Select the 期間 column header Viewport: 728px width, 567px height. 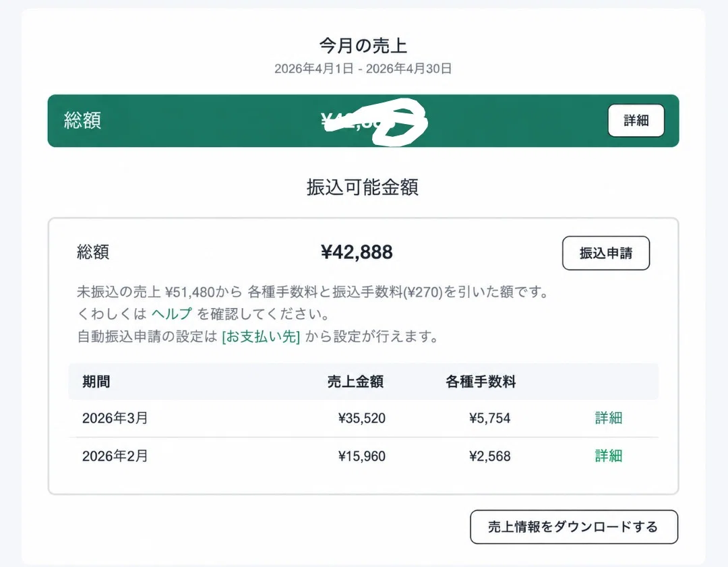tap(96, 382)
